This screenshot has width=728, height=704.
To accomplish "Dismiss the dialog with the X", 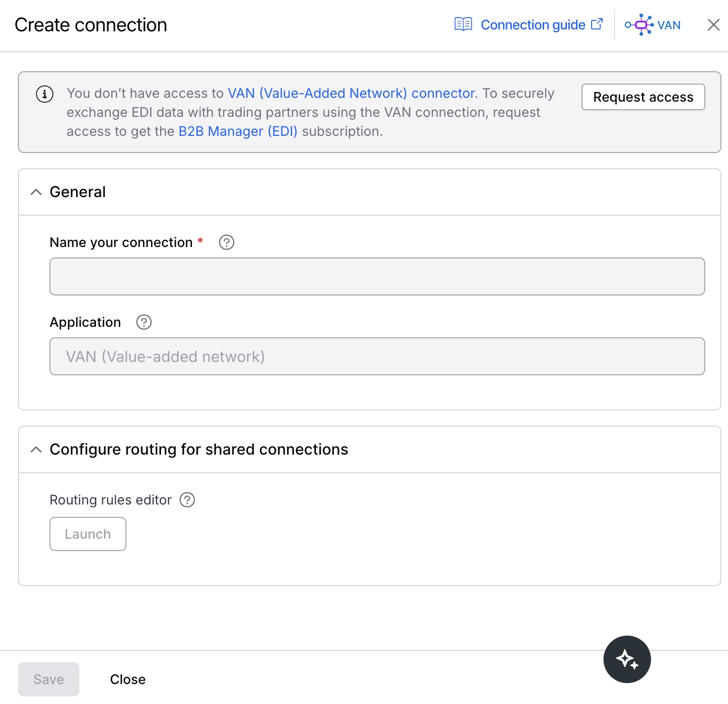I will [x=713, y=25].
